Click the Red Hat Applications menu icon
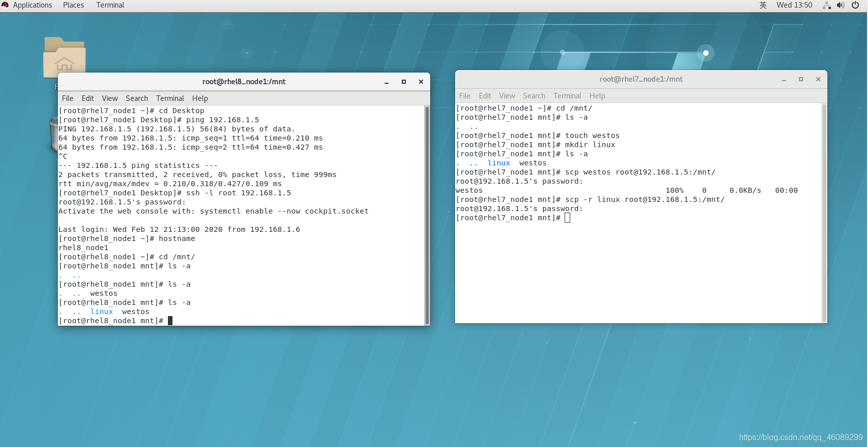 (5, 5)
